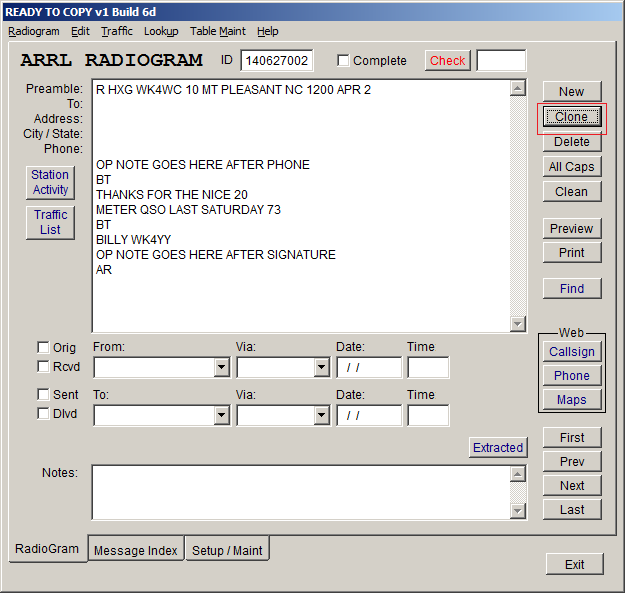The image size is (625, 593).
Task: Open the Traffic menu
Action: [x=117, y=31]
